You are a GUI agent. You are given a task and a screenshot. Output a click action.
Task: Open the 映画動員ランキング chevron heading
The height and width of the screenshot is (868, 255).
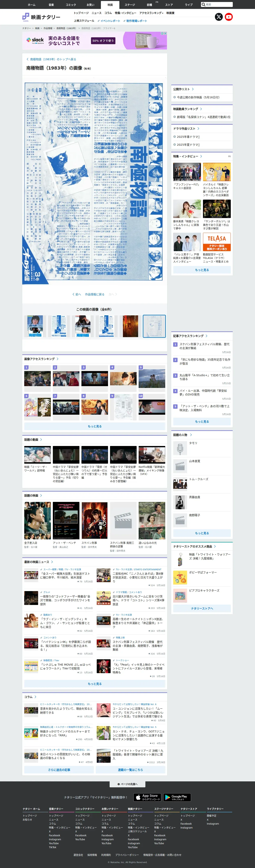187,109
